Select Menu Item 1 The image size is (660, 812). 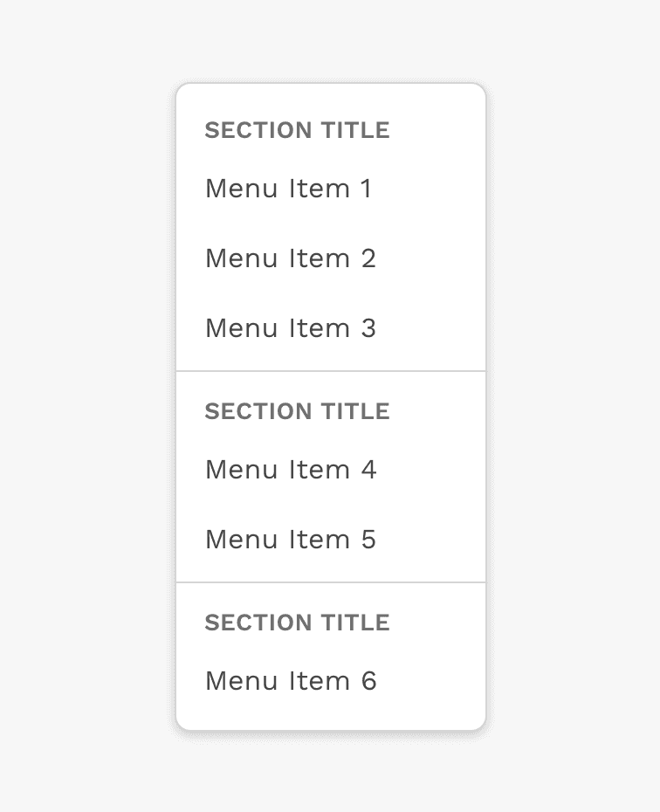click(288, 189)
